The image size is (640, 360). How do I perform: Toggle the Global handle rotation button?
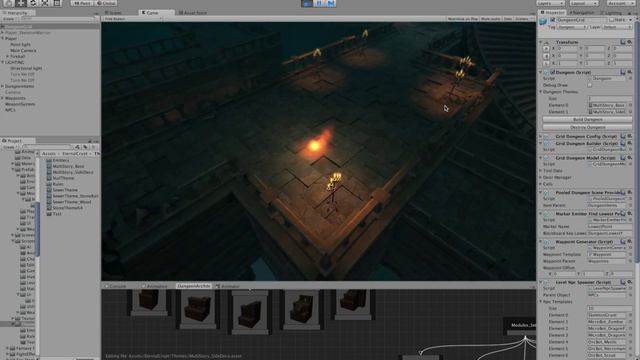(x=106, y=3)
